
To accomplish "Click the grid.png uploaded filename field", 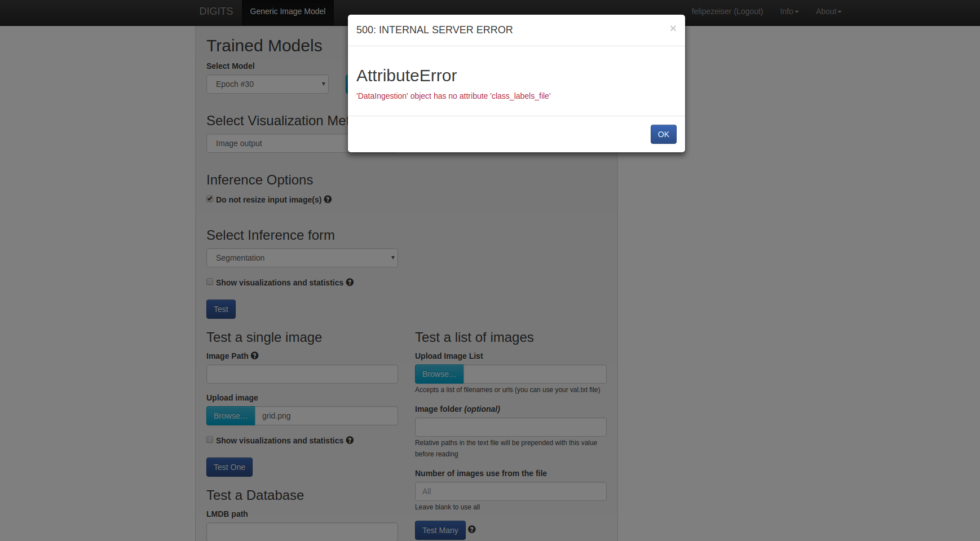I will pos(326,416).
